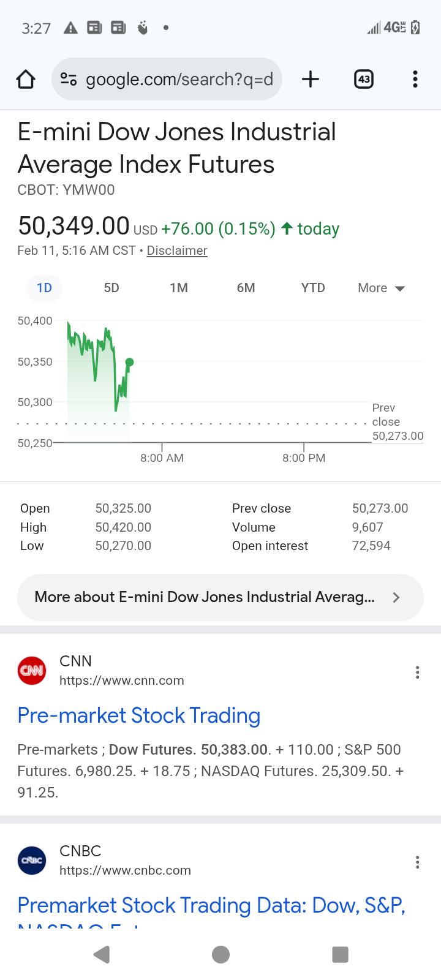Expand More about E-mini Dow Jones chevron
This screenshot has width=441, height=980.
(x=396, y=597)
